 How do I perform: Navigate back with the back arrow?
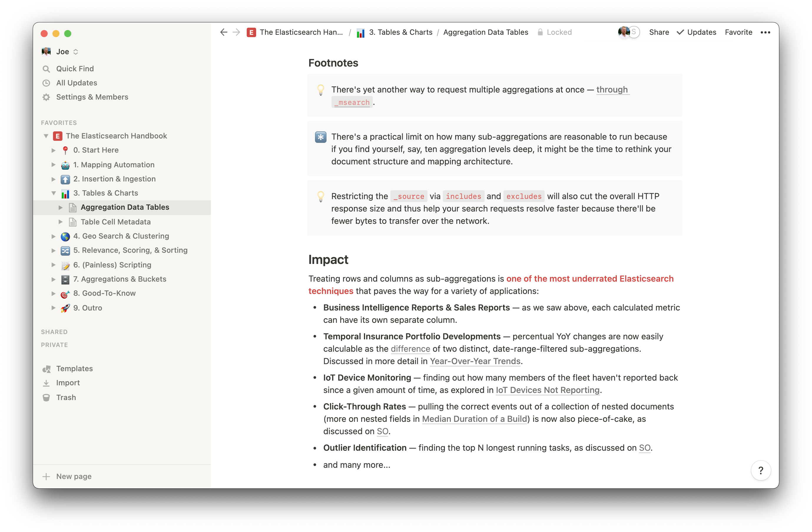pyautogui.click(x=223, y=32)
